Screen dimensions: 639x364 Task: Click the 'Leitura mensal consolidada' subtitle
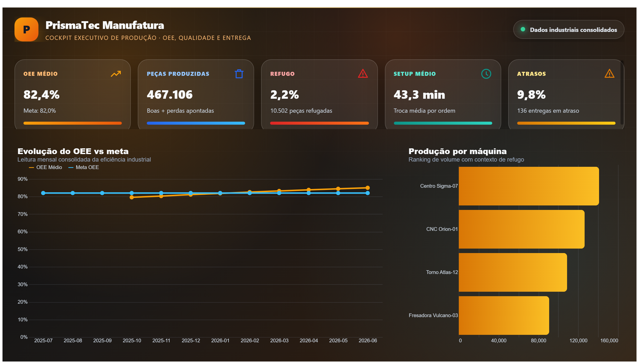[x=84, y=160]
